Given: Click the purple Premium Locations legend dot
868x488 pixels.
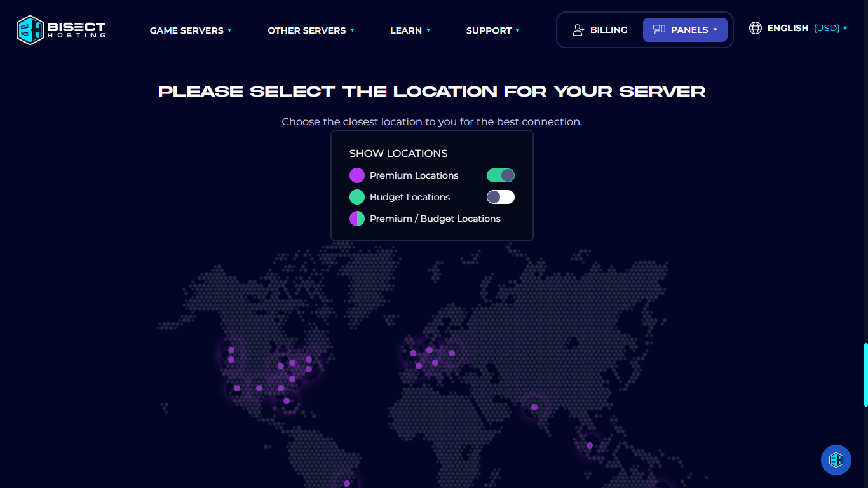Looking at the screenshot, I should point(356,175).
